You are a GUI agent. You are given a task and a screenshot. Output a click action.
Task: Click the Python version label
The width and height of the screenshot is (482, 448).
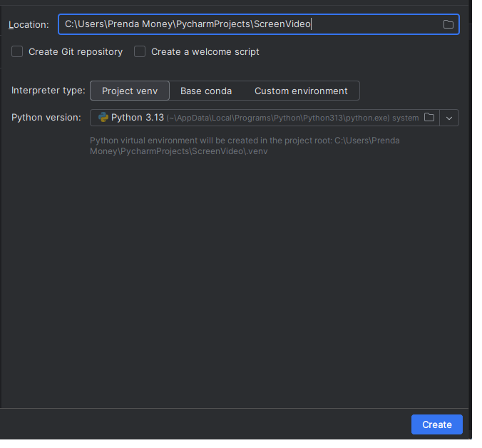(46, 118)
